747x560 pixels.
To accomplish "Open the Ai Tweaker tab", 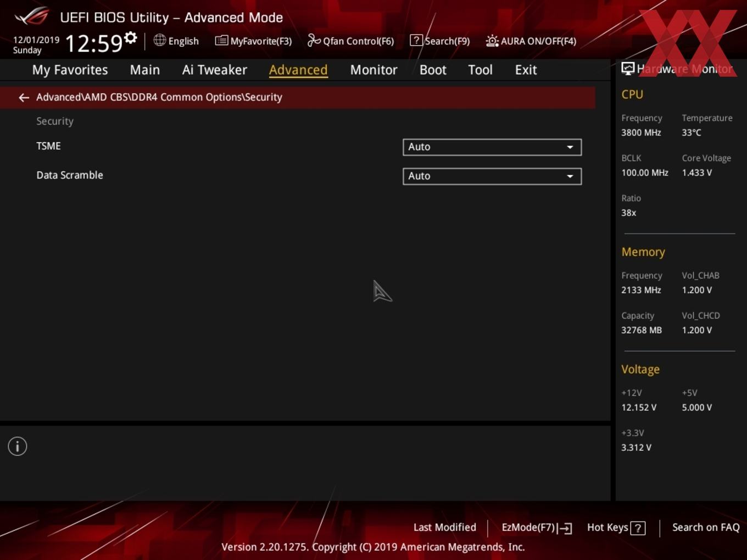I will pos(215,70).
